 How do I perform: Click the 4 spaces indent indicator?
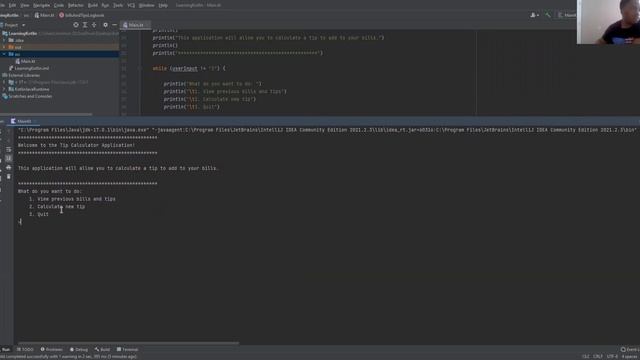coord(630,356)
